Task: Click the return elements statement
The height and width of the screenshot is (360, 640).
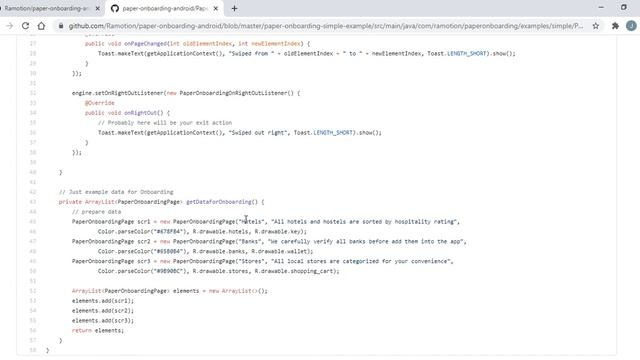Action: 98,330
